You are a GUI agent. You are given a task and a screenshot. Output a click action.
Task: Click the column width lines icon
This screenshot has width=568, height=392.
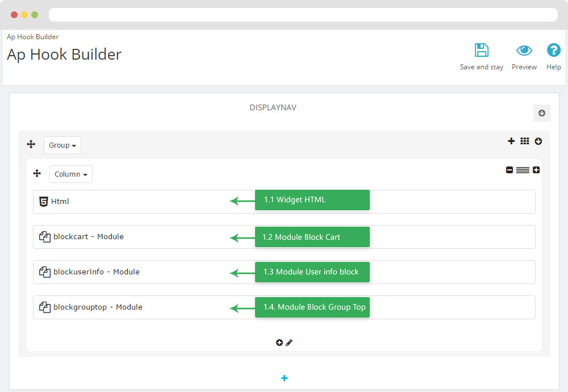coord(523,170)
